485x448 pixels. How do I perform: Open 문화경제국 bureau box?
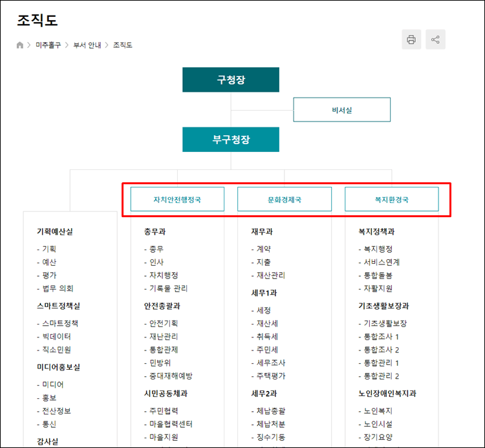coord(285,199)
